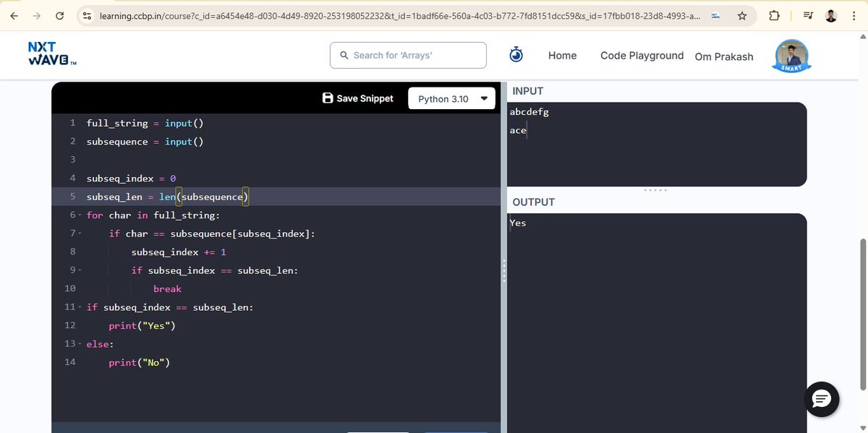Image resolution: width=868 pixels, height=433 pixels.
Task: Open Om Prakash profile link
Action: tap(724, 56)
